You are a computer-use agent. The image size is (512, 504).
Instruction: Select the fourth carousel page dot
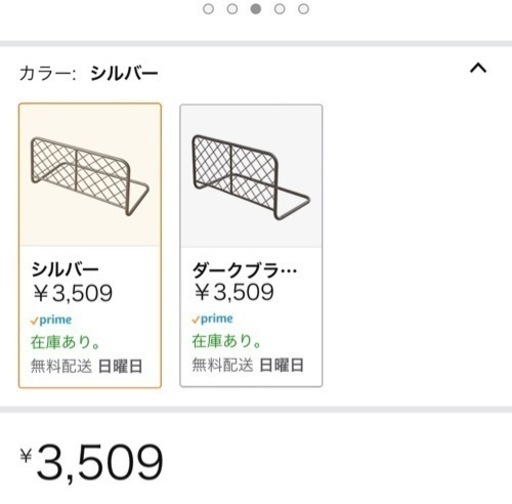pos(279,9)
